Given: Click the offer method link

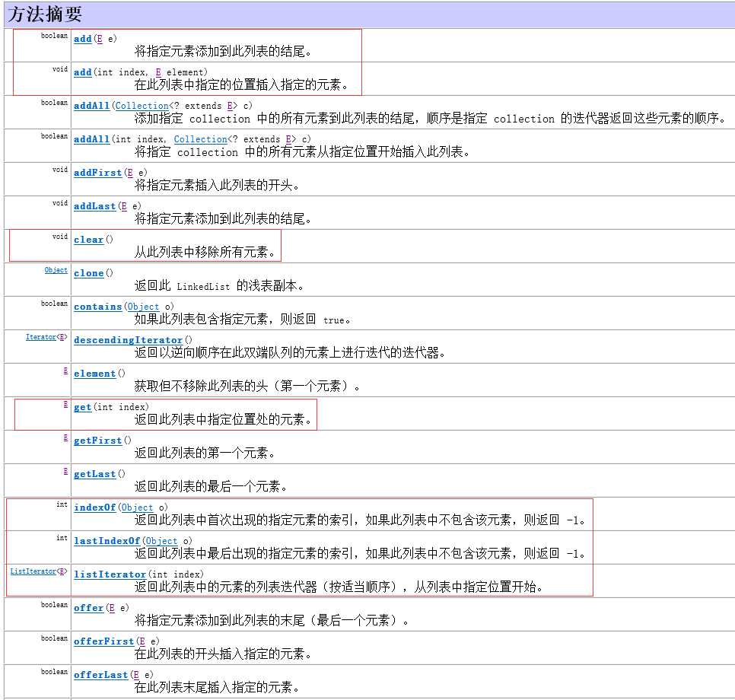Looking at the screenshot, I should 88,608.
